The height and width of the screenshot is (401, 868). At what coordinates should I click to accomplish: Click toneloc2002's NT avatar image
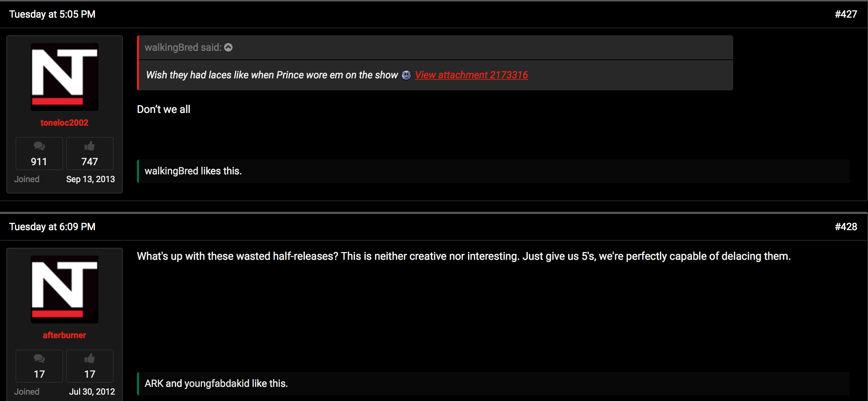tap(64, 77)
